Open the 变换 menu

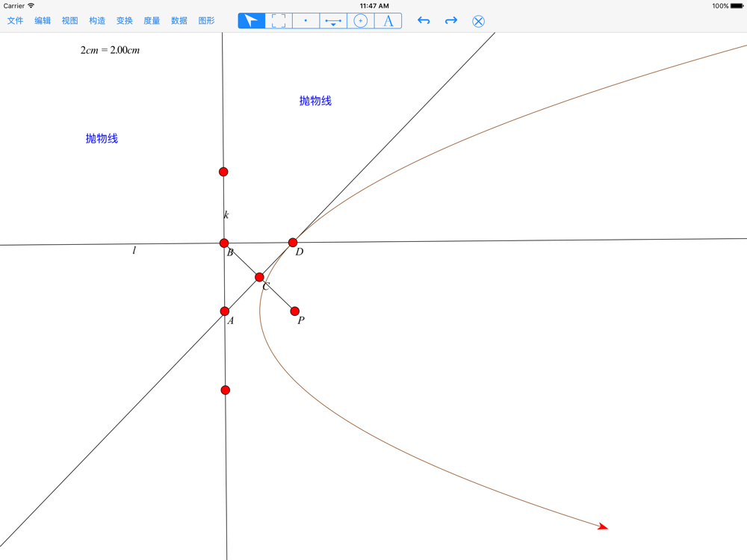click(x=124, y=21)
